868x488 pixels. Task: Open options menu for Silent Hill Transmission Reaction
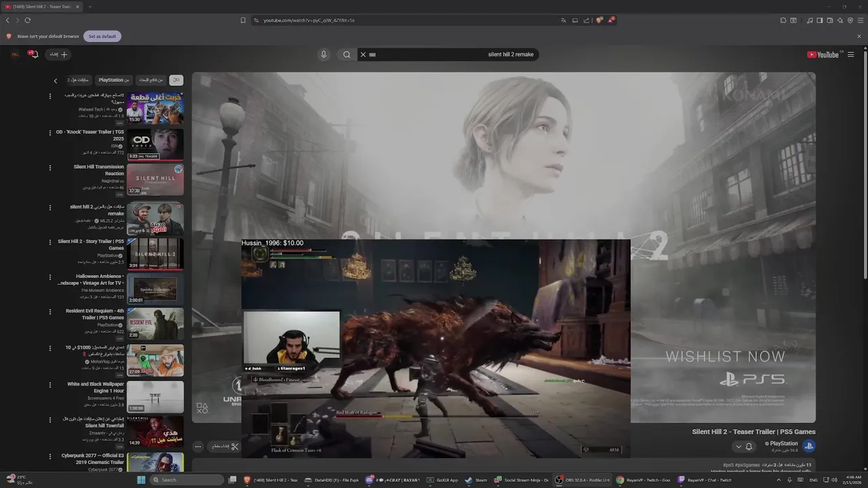[50, 167]
